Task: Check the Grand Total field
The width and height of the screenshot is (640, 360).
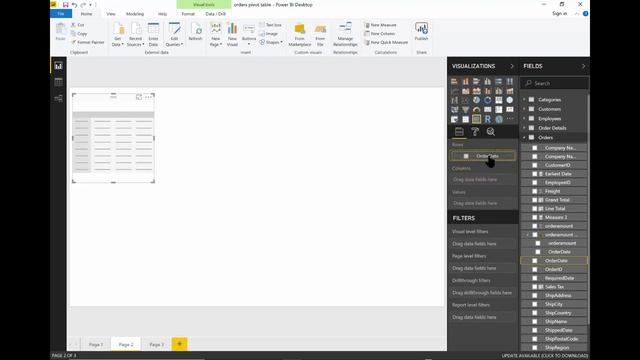Action: tap(535, 200)
